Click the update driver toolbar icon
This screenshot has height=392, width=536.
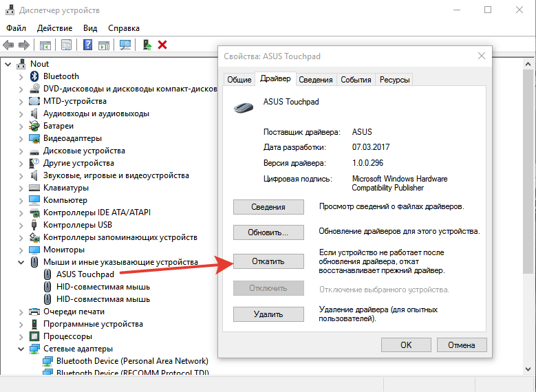point(147,45)
